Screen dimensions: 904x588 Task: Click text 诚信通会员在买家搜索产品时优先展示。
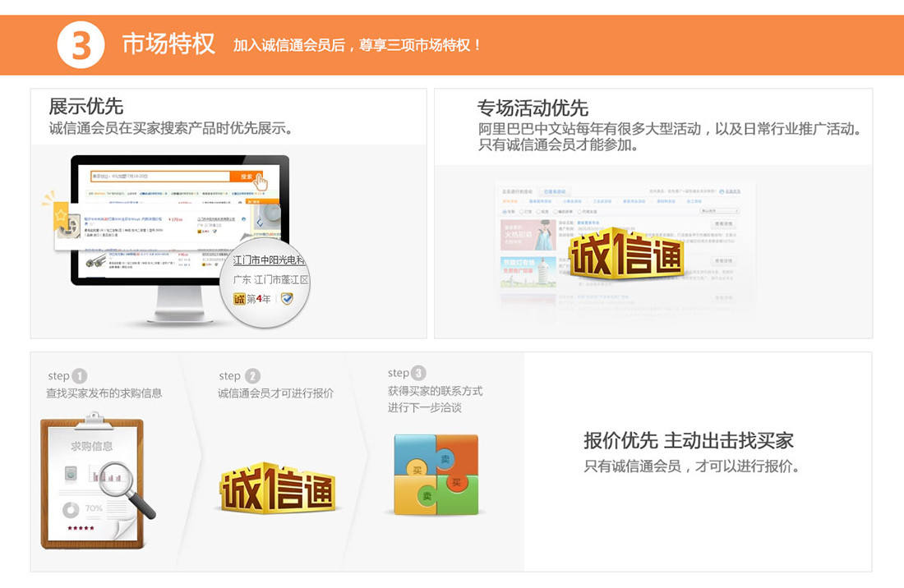pyautogui.click(x=171, y=128)
